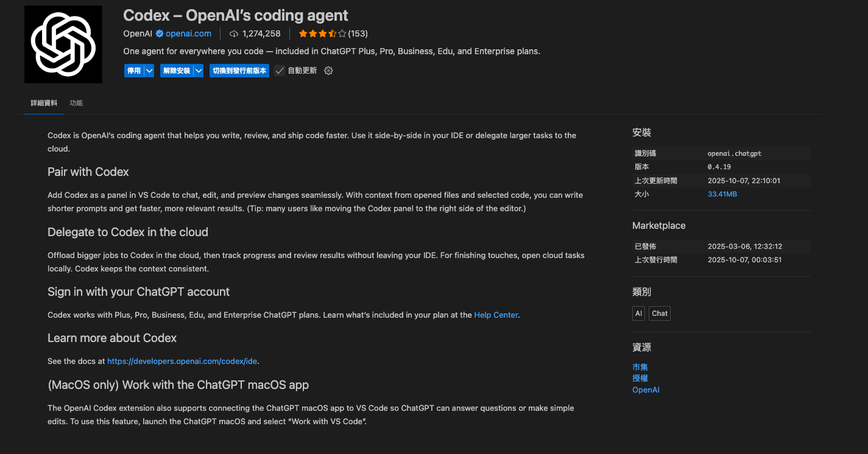Click Learn more about Codex heading
This screenshot has width=868, height=454.
click(112, 338)
